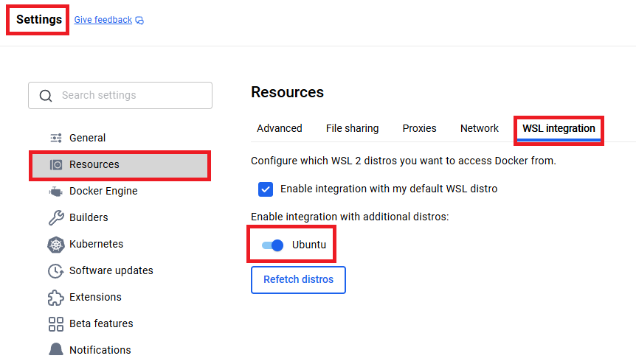Open Builders via wrench icon

click(56, 217)
